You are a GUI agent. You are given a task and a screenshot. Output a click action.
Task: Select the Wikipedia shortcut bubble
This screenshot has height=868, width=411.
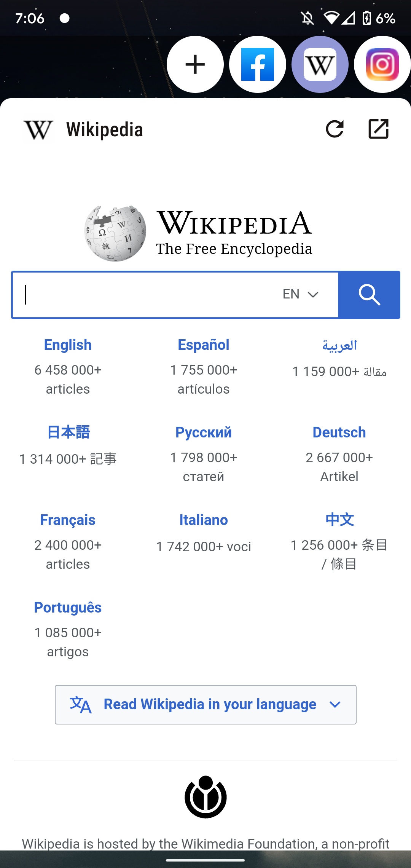[x=320, y=64]
